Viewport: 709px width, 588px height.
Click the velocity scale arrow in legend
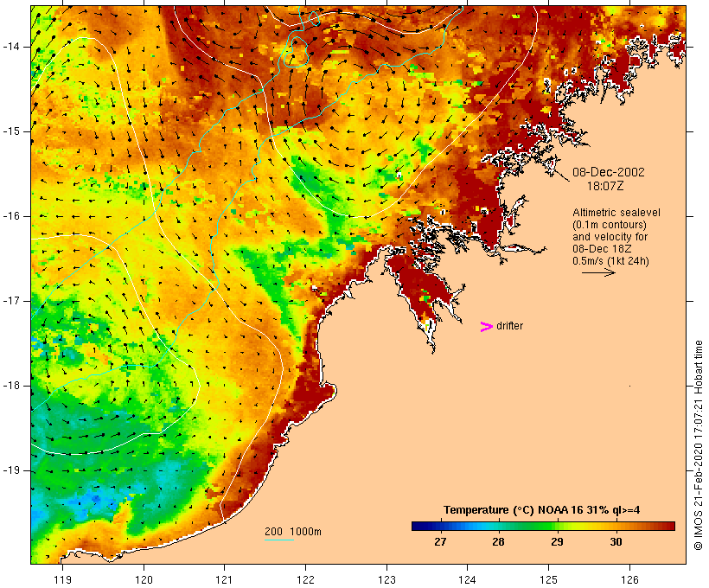(x=598, y=272)
